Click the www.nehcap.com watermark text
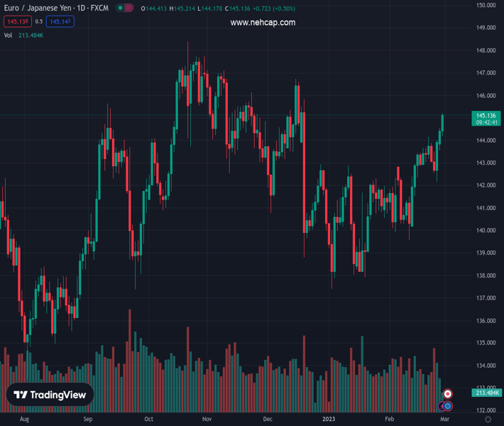 click(x=263, y=23)
